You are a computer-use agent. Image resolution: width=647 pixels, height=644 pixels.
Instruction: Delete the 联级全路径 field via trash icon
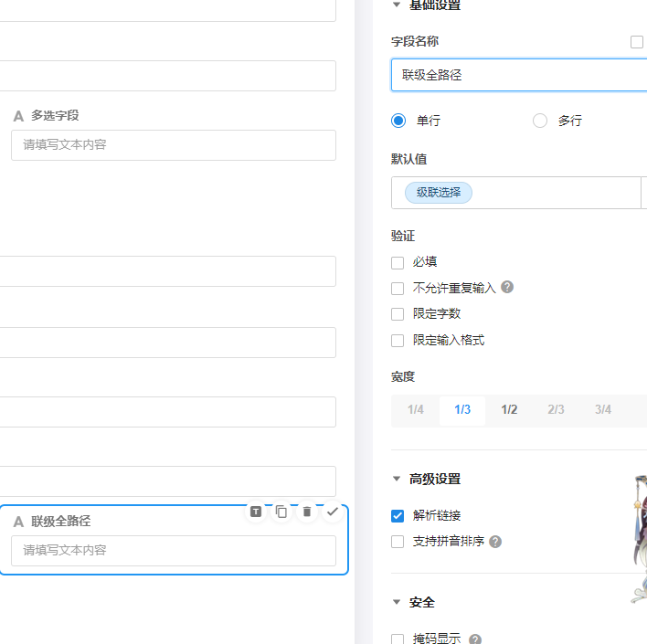307,512
